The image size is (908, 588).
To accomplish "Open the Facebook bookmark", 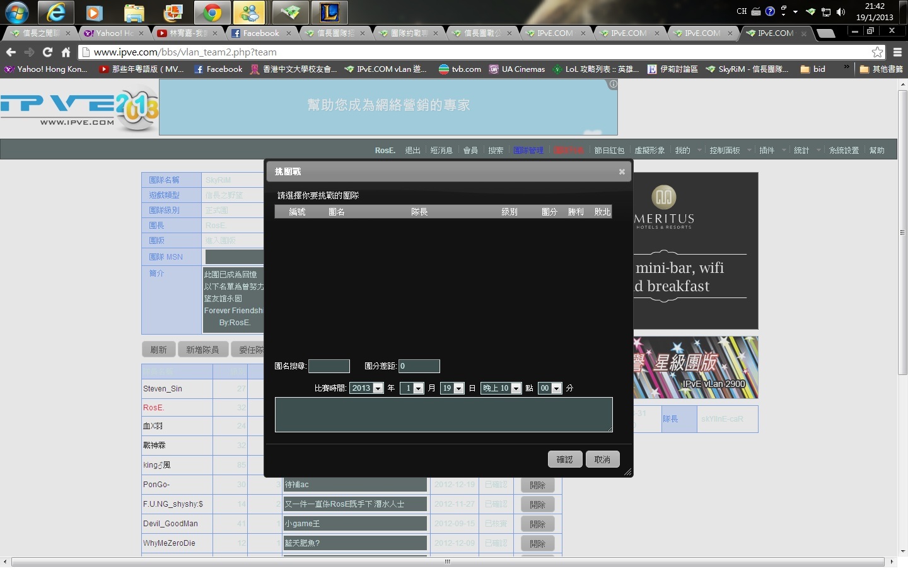I will coord(218,69).
